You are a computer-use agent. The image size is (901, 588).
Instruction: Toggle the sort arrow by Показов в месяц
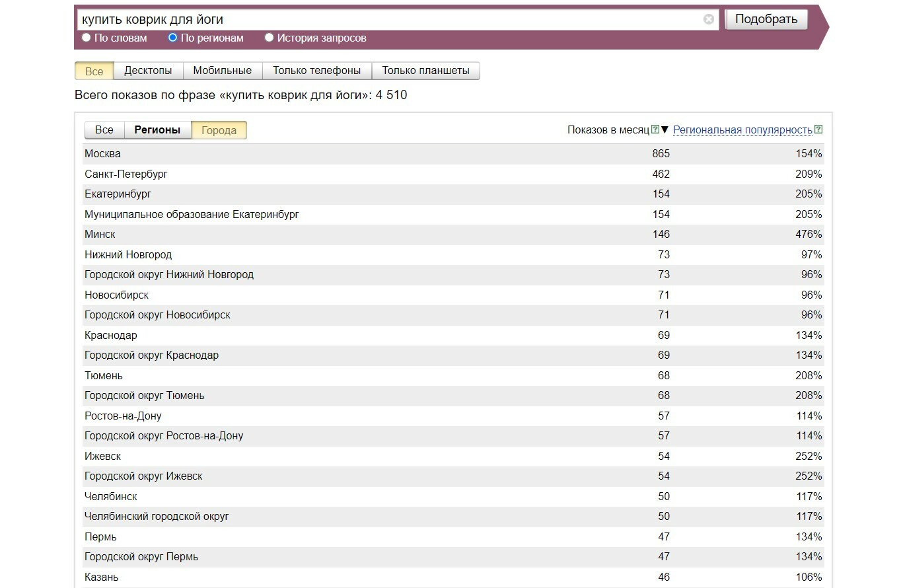[665, 129]
